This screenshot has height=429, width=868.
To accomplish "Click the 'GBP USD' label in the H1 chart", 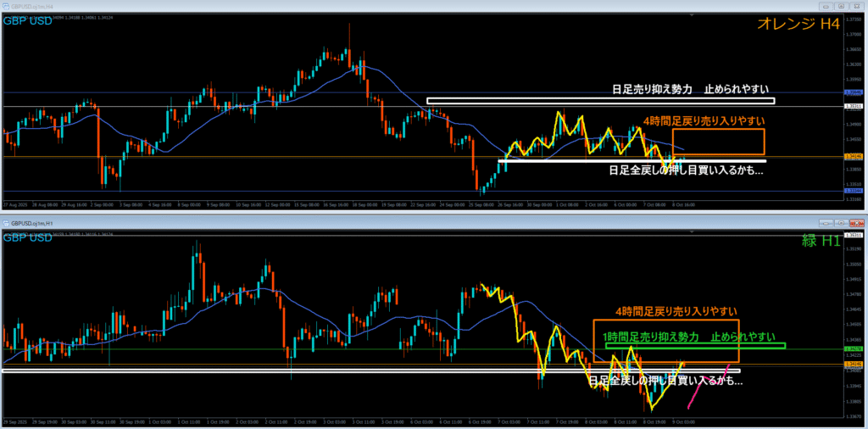I will (28, 237).
